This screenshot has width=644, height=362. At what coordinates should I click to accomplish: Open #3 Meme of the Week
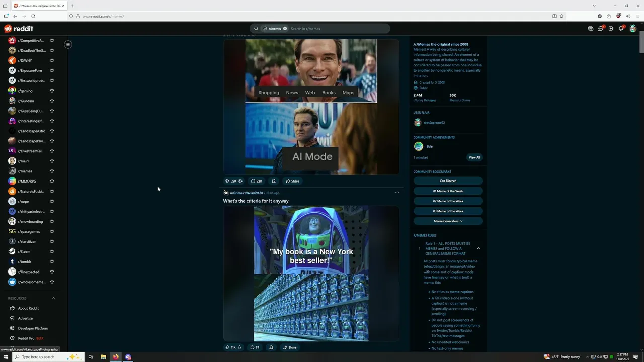[448, 211]
